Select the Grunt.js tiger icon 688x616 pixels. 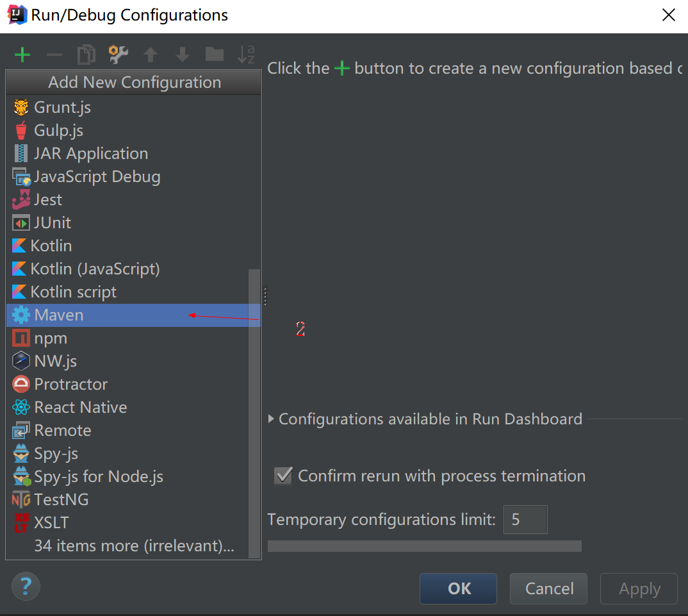(20, 107)
